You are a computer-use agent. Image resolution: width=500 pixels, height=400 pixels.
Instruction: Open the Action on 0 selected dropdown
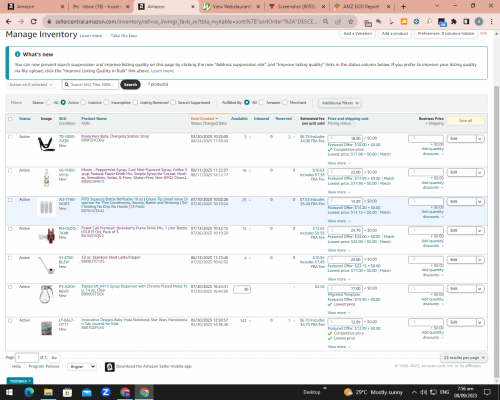coord(30,85)
